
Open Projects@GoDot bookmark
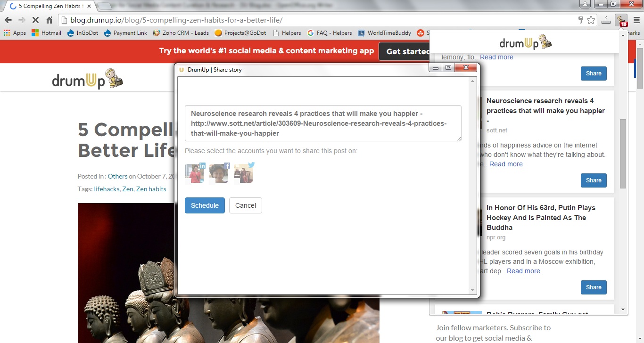point(240,33)
